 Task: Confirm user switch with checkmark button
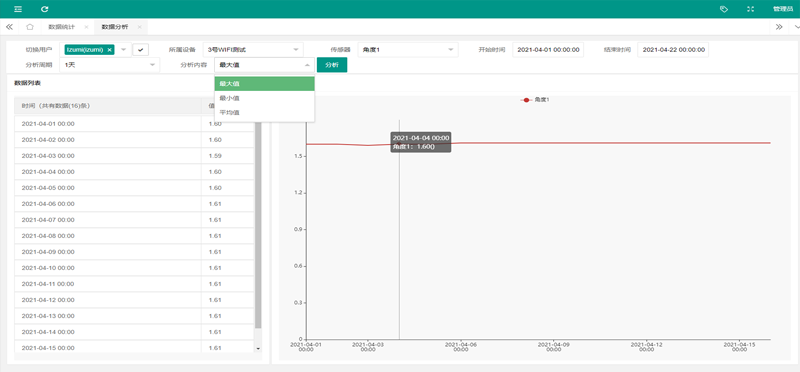pos(140,50)
